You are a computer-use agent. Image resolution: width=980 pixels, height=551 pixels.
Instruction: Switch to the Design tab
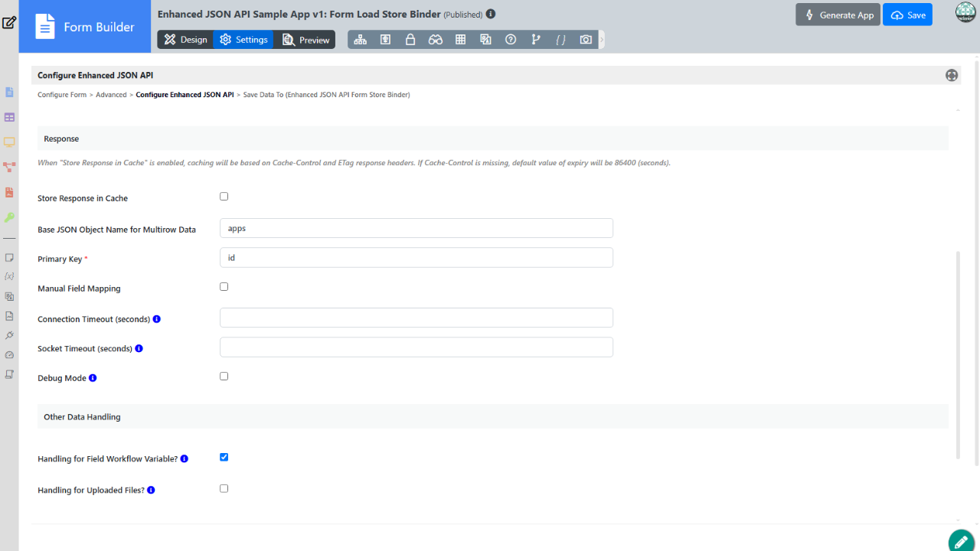point(185,40)
